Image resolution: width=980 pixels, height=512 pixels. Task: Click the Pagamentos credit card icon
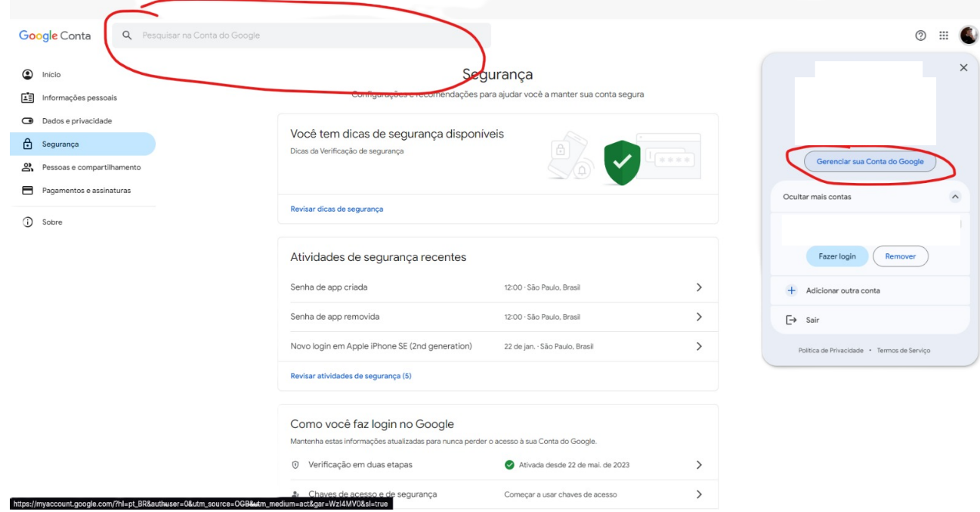pos(28,191)
